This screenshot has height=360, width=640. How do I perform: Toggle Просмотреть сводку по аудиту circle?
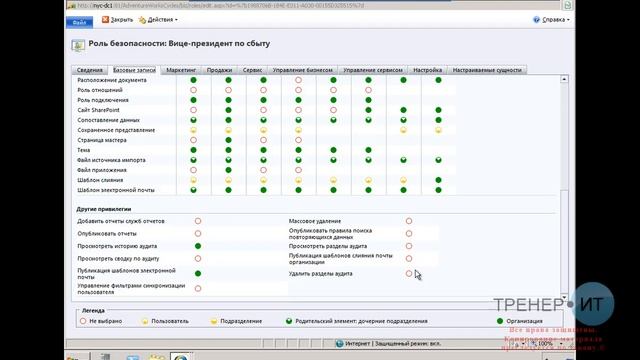point(198,258)
